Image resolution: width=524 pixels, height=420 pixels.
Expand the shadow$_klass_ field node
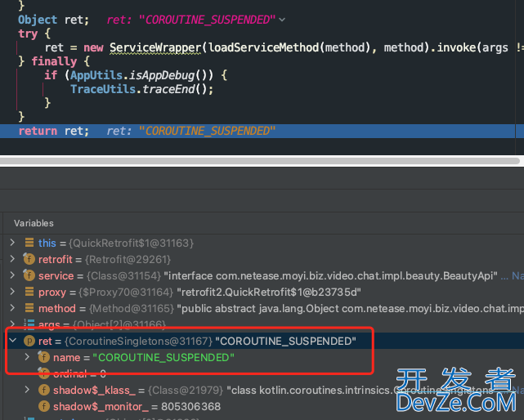click(x=28, y=390)
